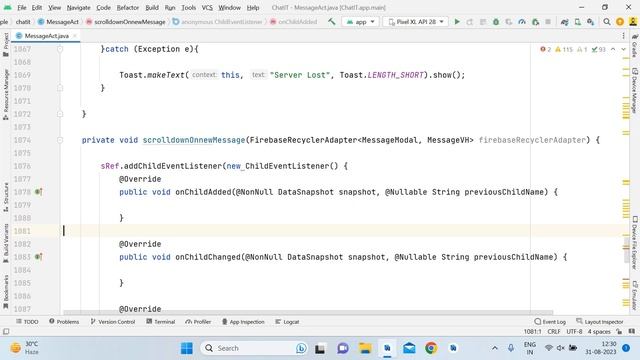Image resolution: width=640 pixels, height=360 pixels.
Task: Click Apply Changes and Restart Activity icon
Action: pos(470,22)
